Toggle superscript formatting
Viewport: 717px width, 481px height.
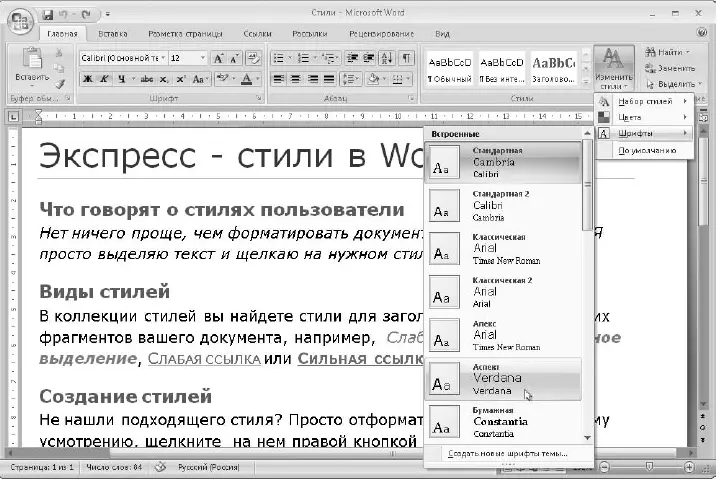tap(181, 79)
